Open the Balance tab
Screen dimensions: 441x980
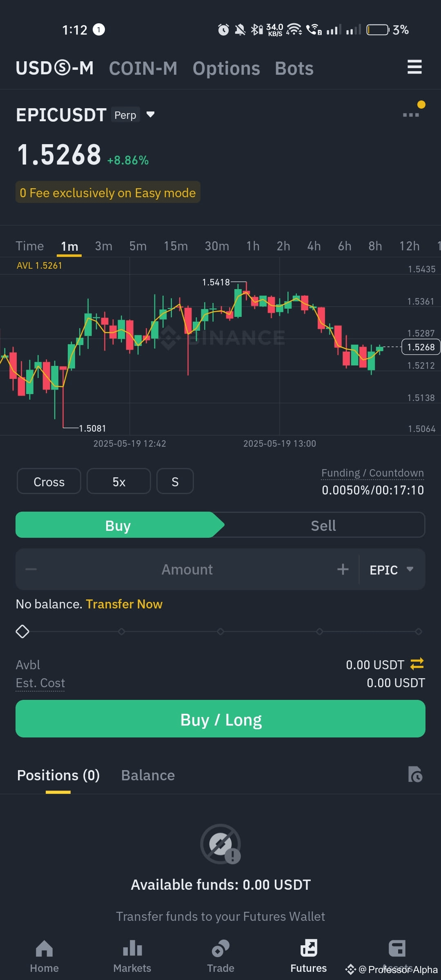[x=148, y=775]
